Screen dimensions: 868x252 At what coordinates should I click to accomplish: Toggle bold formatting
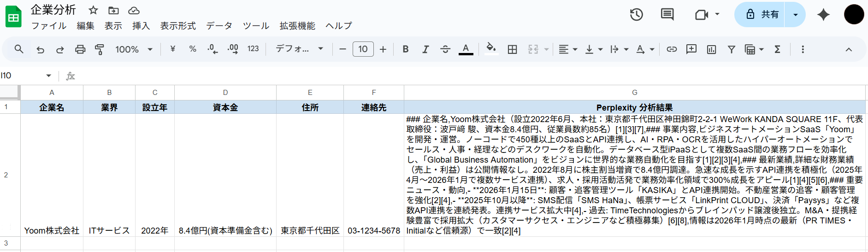pos(406,49)
